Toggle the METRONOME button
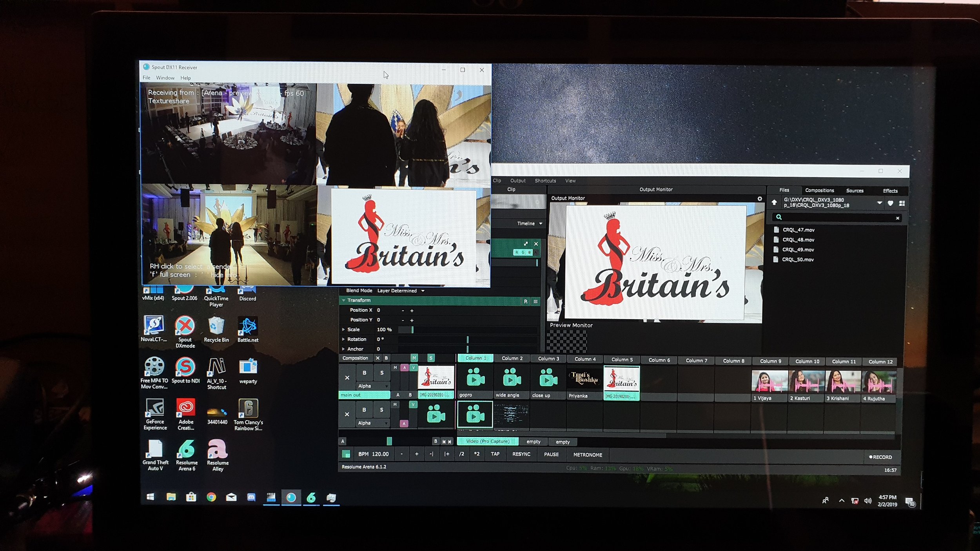Image resolution: width=980 pixels, height=551 pixels. [588, 455]
